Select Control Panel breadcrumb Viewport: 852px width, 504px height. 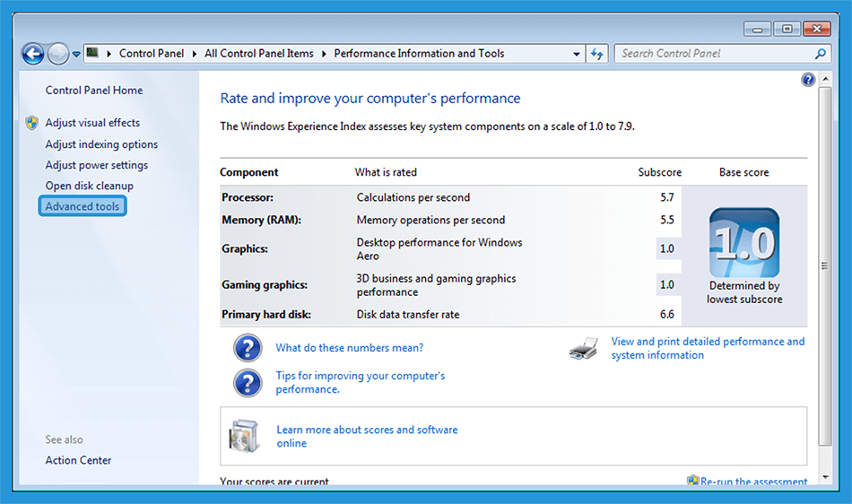[x=152, y=53]
